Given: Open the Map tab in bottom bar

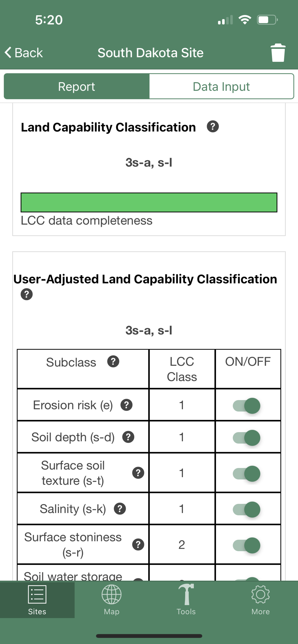Looking at the screenshot, I should click(x=112, y=600).
